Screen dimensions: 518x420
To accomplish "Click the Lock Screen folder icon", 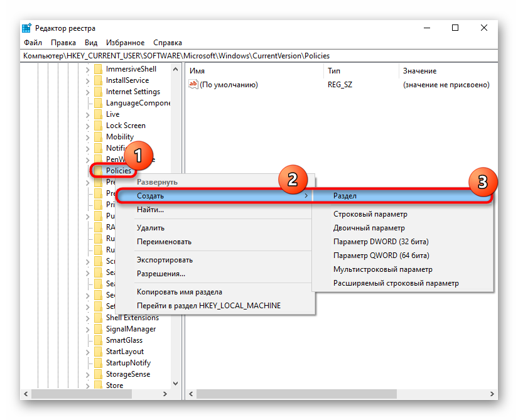I will point(98,126).
